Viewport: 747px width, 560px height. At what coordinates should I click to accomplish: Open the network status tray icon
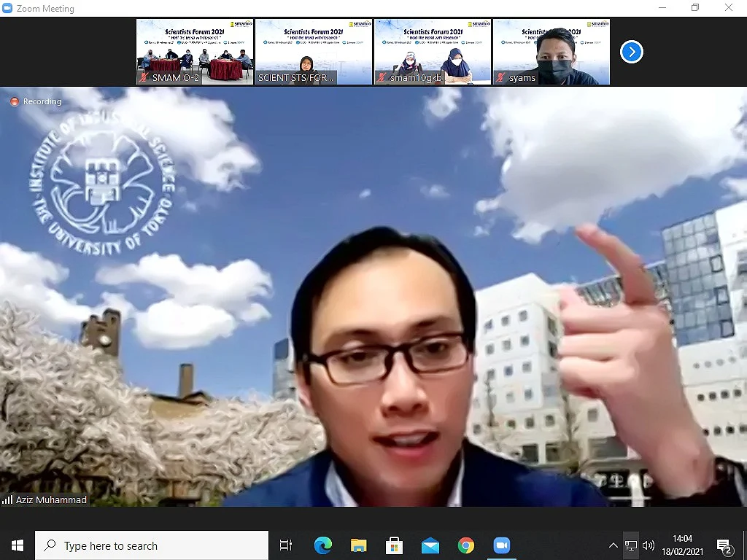[x=631, y=545]
